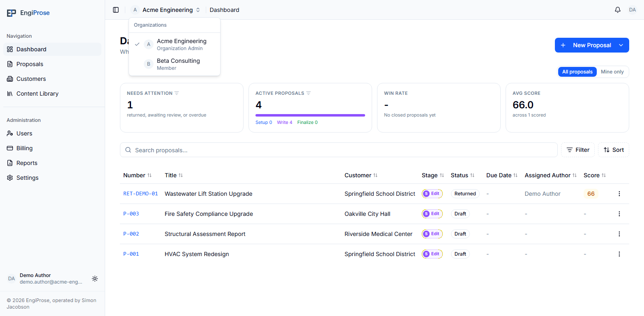644x316 pixels.
Task: Open row actions for HVAC System Redesign
Action: click(x=619, y=254)
